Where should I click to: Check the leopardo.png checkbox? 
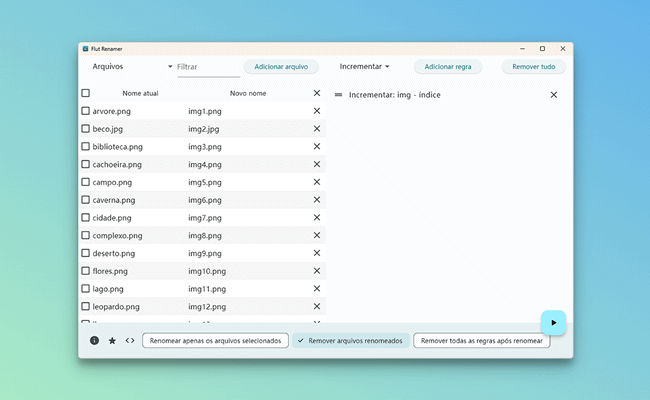(85, 306)
